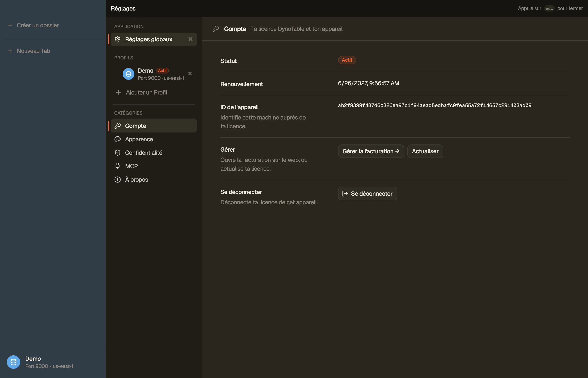Click the info icon for À propos
This screenshot has width=588, height=378.
pyautogui.click(x=118, y=180)
